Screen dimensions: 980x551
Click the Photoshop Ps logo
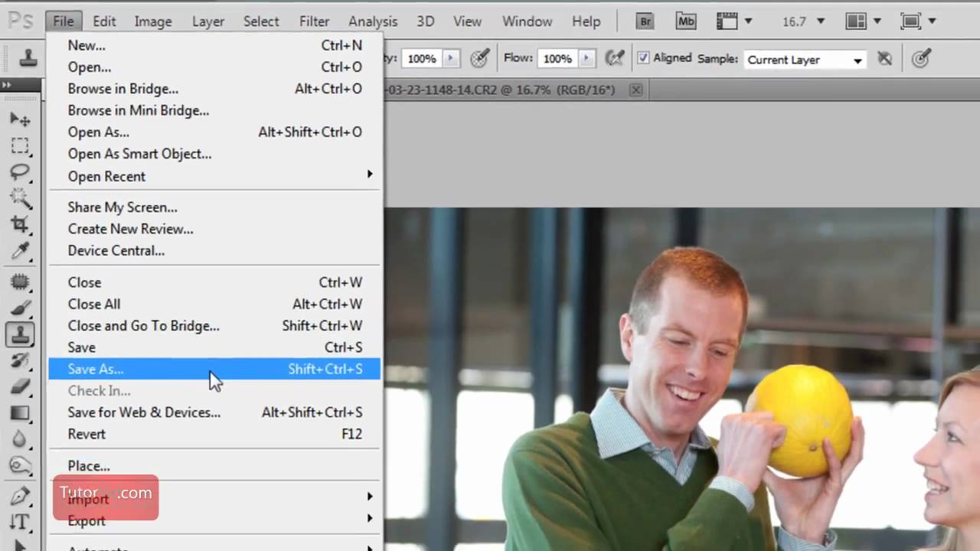(21, 21)
